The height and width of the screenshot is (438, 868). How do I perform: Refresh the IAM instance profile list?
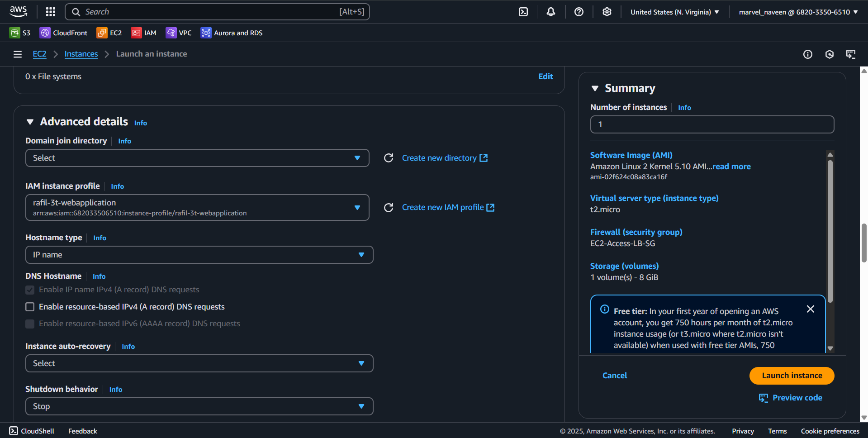(x=389, y=207)
